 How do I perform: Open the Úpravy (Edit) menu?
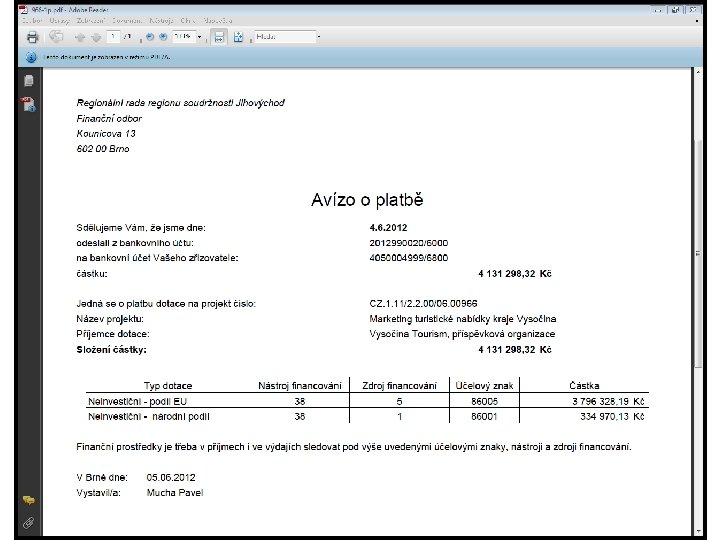click(59, 21)
